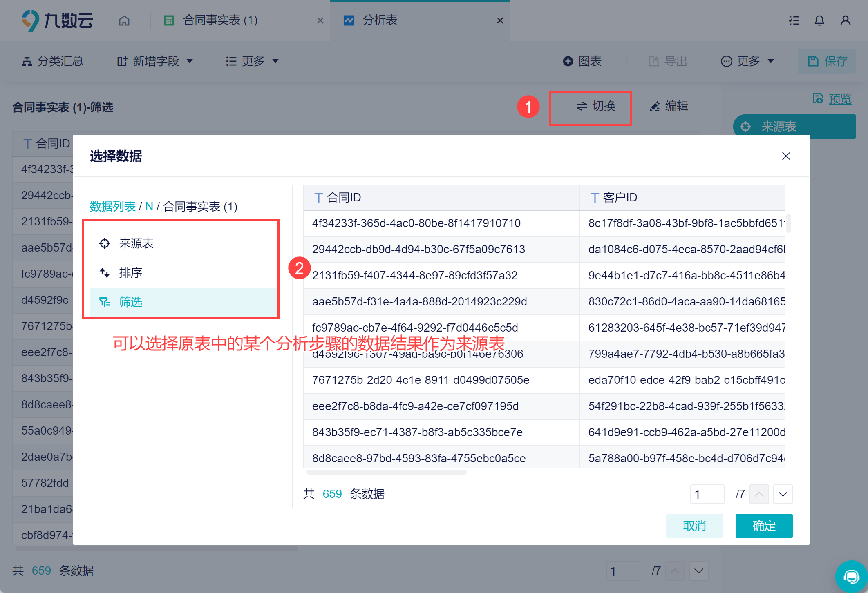
Task: Select the 筛选 step in dialog
Action: tap(131, 302)
